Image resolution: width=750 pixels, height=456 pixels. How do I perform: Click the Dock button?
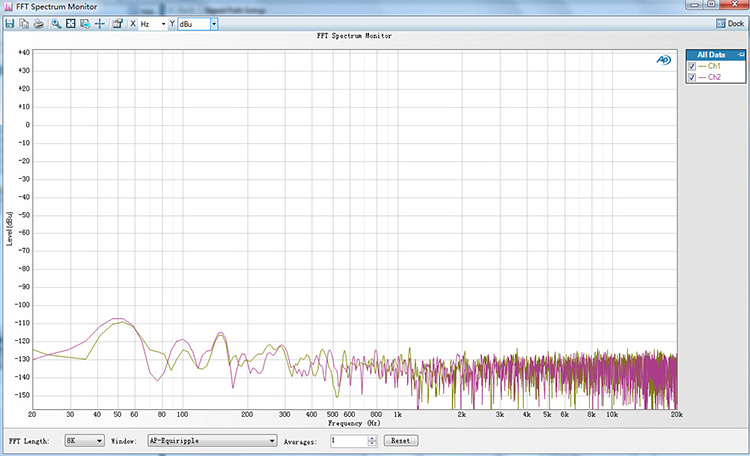pyautogui.click(x=729, y=23)
